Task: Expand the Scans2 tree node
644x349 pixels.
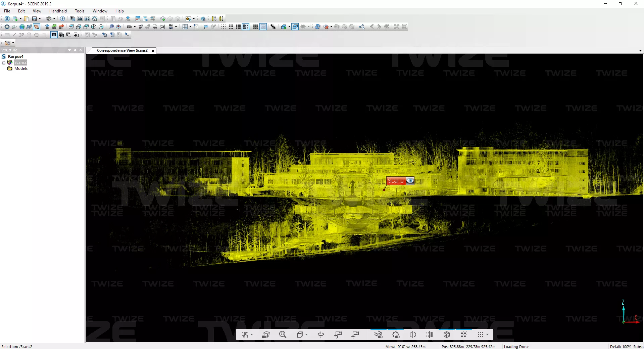Action: click(x=4, y=62)
